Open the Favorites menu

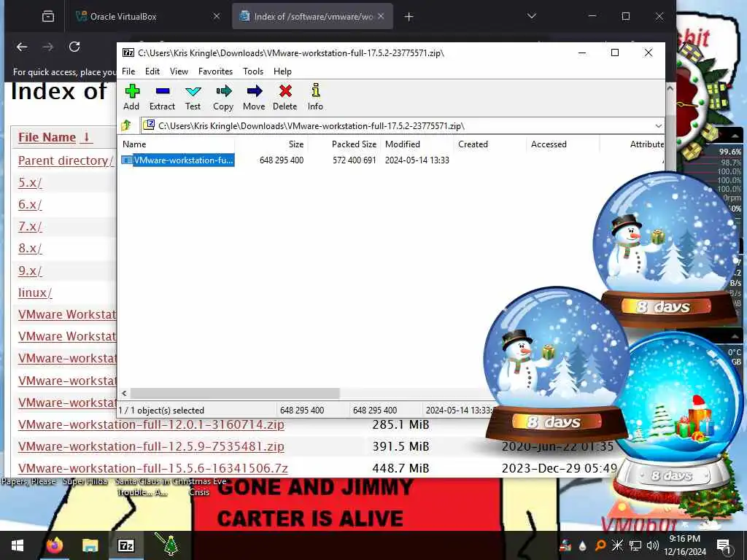pyautogui.click(x=215, y=71)
